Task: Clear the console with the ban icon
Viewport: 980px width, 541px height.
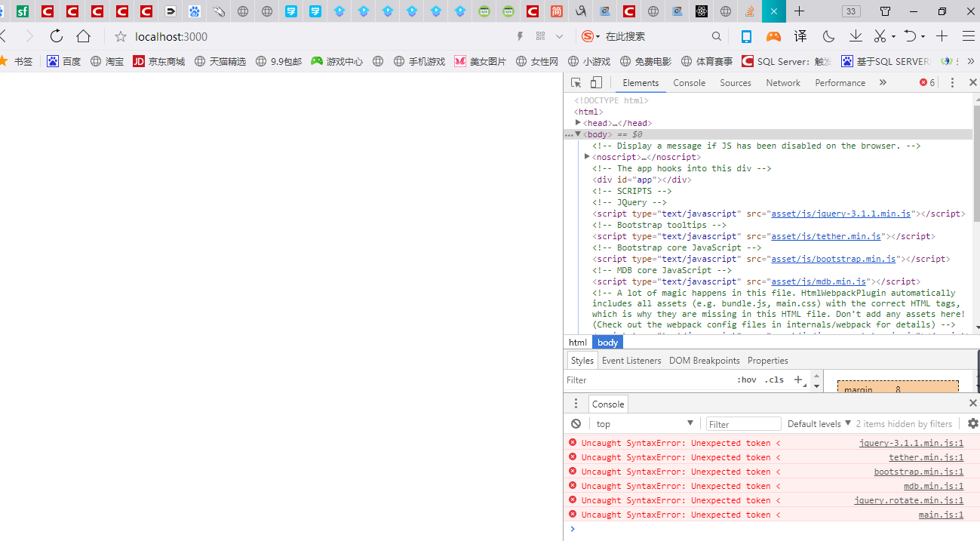Action: (576, 424)
